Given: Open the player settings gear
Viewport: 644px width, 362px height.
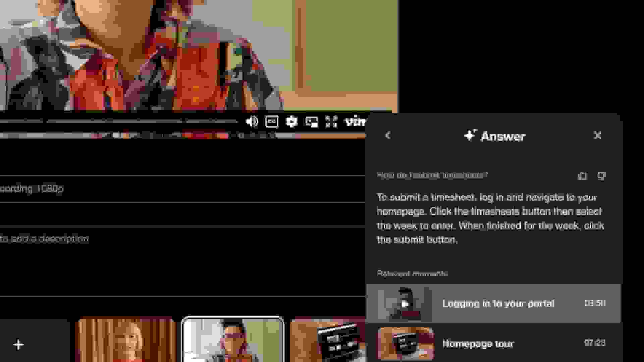Looking at the screenshot, I should (291, 121).
